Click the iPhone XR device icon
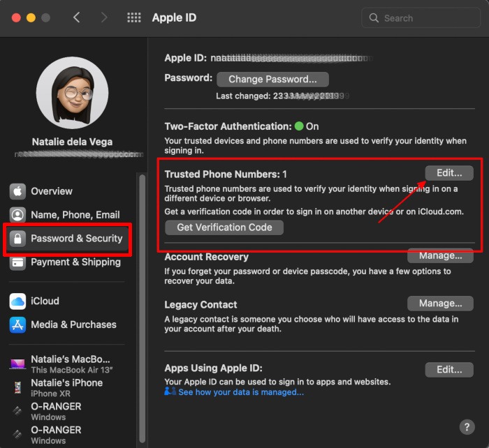489x448 pixels. 17,387
